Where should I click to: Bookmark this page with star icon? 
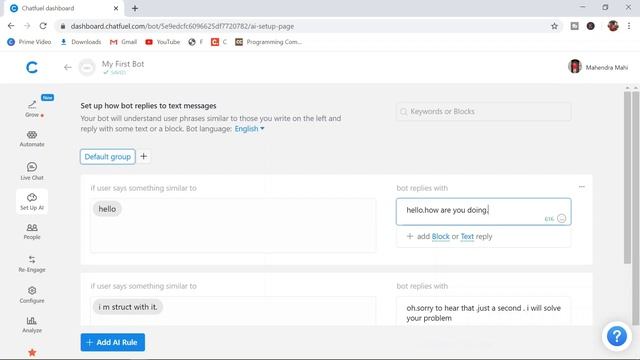point(554,26)
